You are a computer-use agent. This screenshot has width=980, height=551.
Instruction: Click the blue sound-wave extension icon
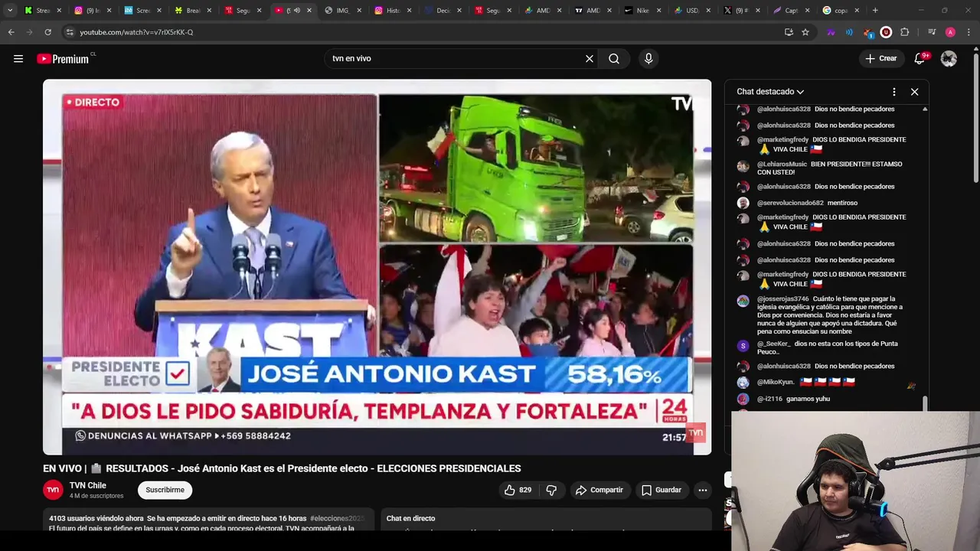849,32
